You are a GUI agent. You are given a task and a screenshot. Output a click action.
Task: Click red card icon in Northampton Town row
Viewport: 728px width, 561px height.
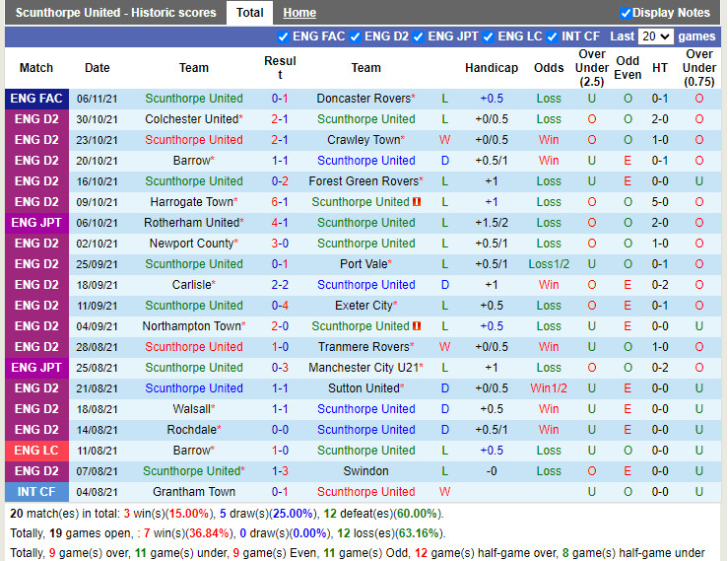click(x=417, y=326)
